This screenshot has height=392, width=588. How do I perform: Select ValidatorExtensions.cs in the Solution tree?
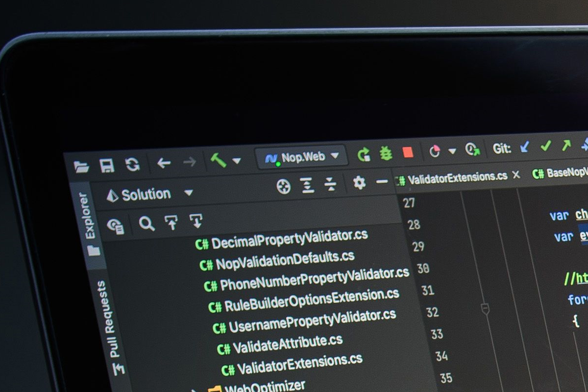point(292,365)
